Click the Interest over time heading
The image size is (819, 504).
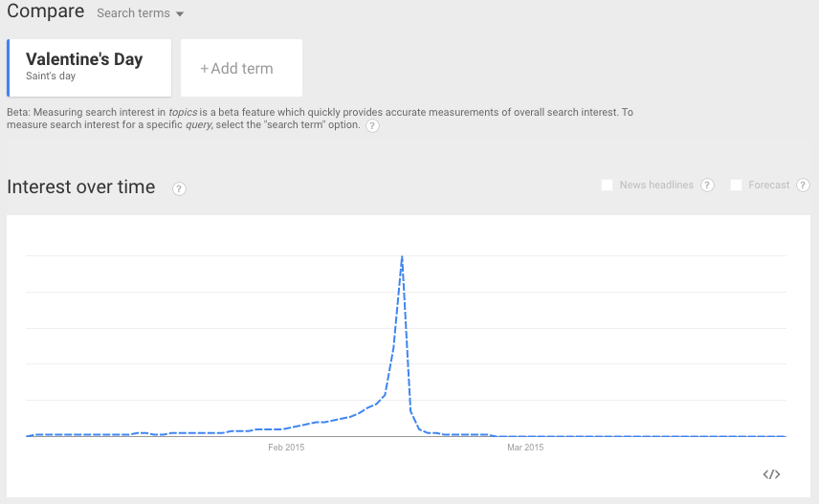click(x=81, y=187)
